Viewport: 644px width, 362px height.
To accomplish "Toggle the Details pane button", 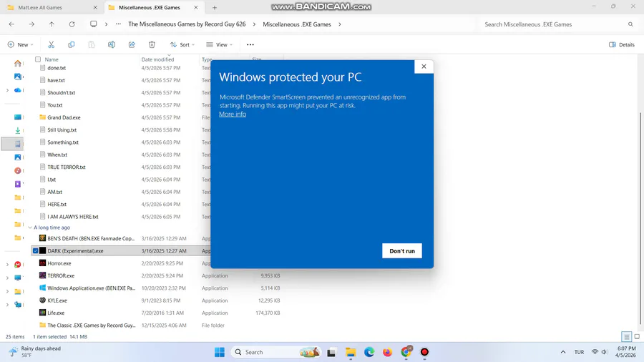I will [622, 44].
